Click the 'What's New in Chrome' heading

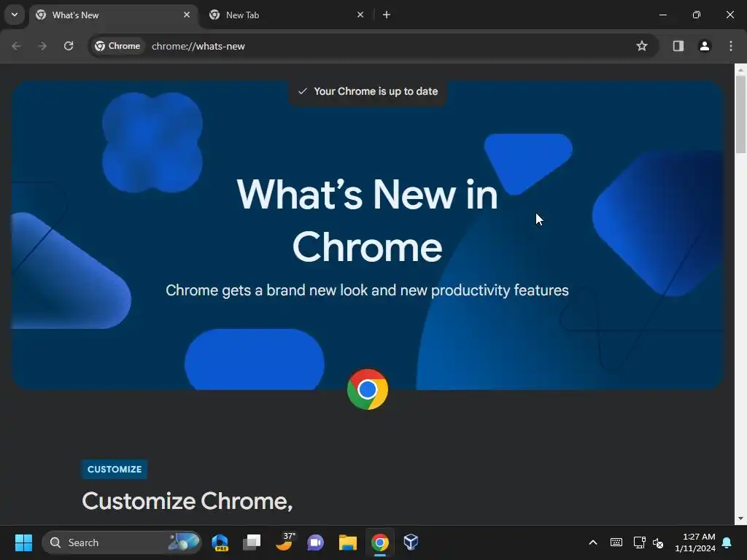click(x=368, y=220)
